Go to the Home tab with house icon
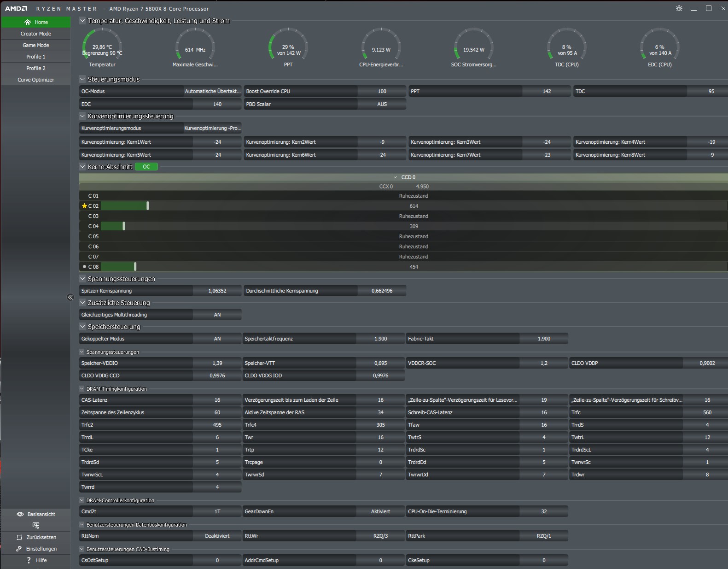 point(36,22)
